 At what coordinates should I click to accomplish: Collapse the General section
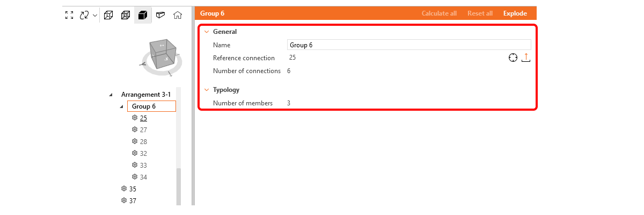coord(207,32)
